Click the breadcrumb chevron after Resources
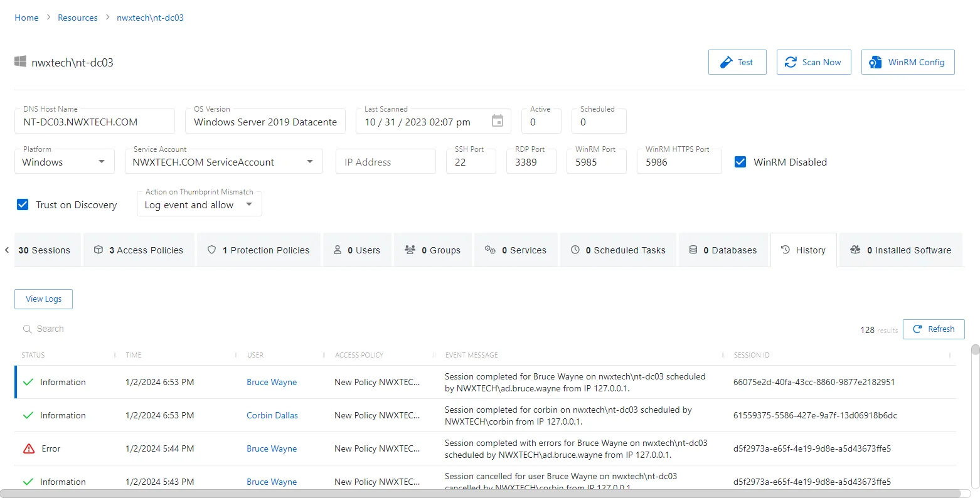 107,18
